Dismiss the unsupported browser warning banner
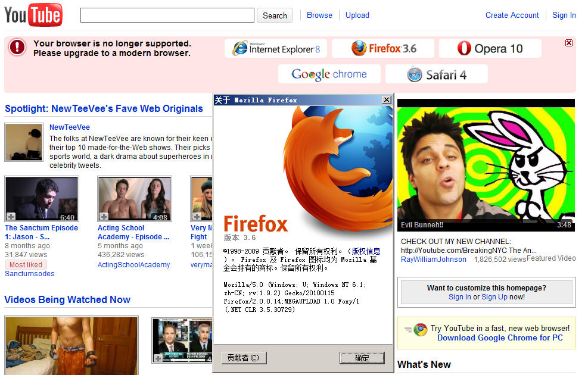This screenshot has width=588, height=375. 569,43
